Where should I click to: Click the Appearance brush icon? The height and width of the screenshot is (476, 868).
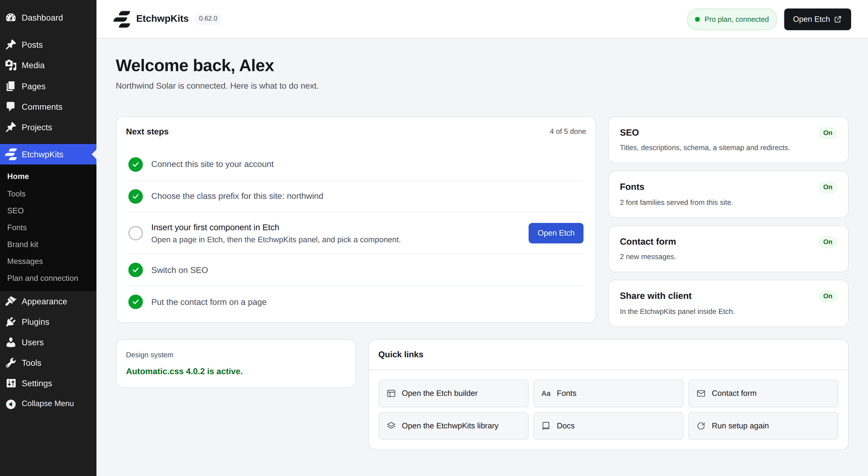[x=11, y=301]
